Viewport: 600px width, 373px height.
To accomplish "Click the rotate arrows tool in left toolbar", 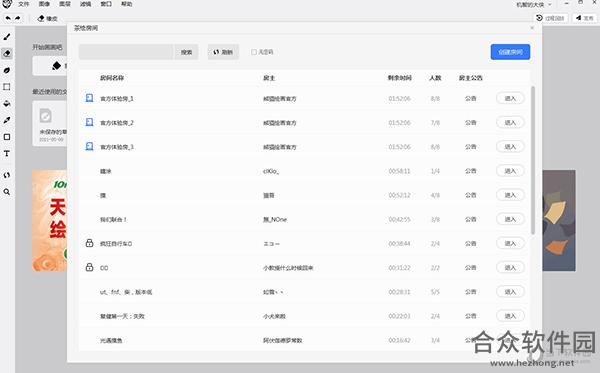I will tap(7, 175).
